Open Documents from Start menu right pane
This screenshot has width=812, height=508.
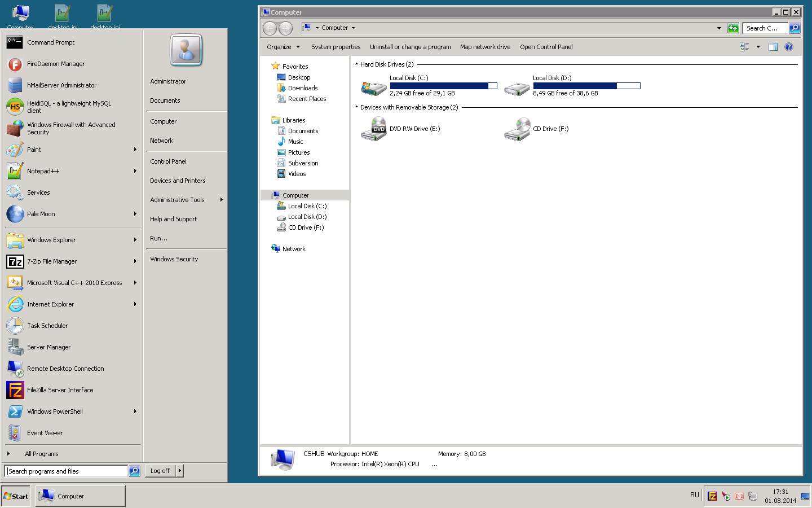[165, 100]
